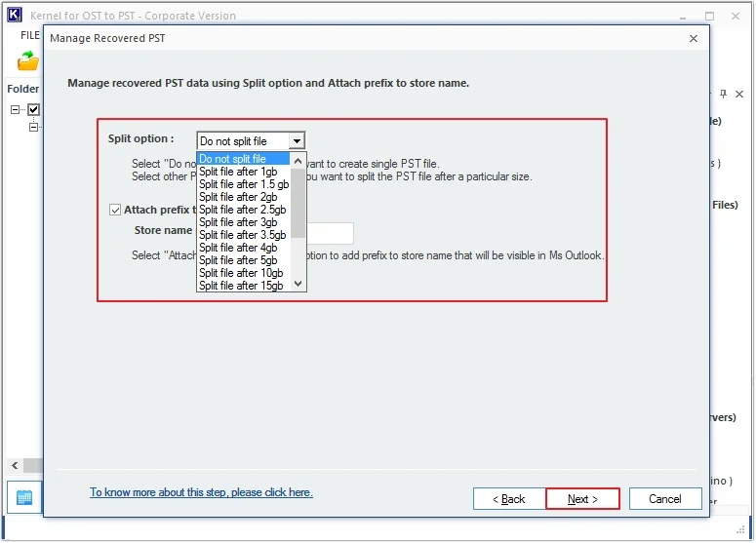The image size is (756, 543).
Task: Click the dropdown list scroll down arrow
Action: tap(298, 284)
